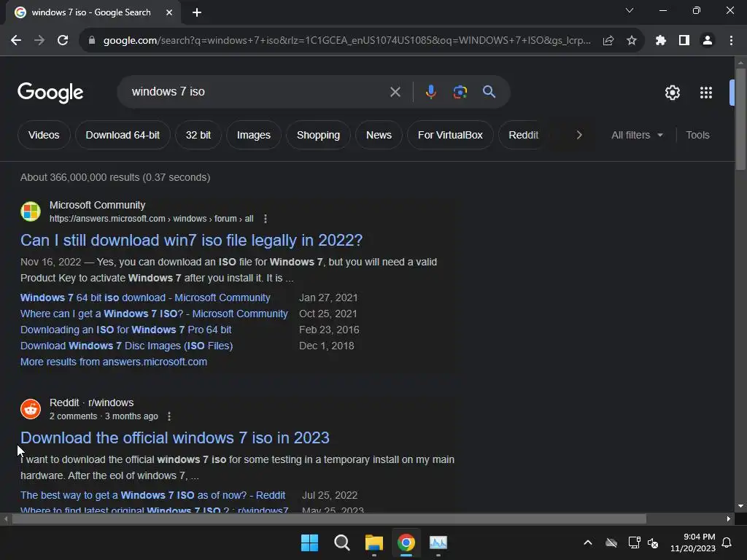View site information padlock icon

92,41
